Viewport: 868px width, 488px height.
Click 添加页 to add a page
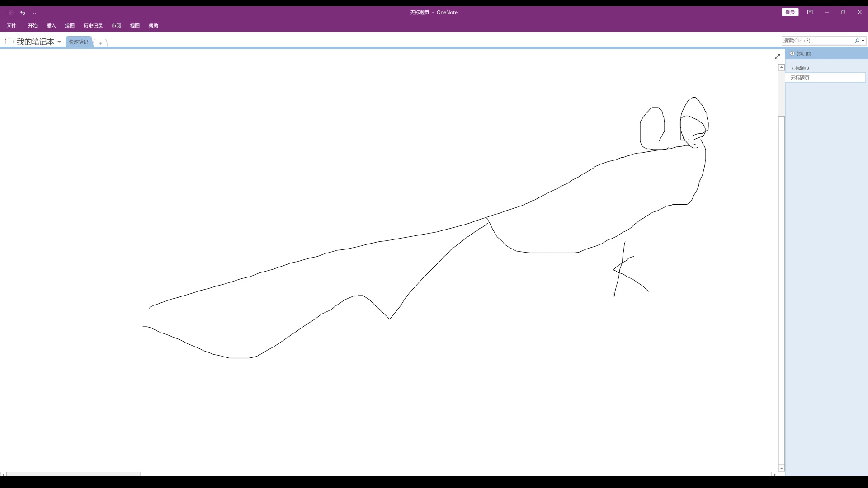click(x=804, y=53)
